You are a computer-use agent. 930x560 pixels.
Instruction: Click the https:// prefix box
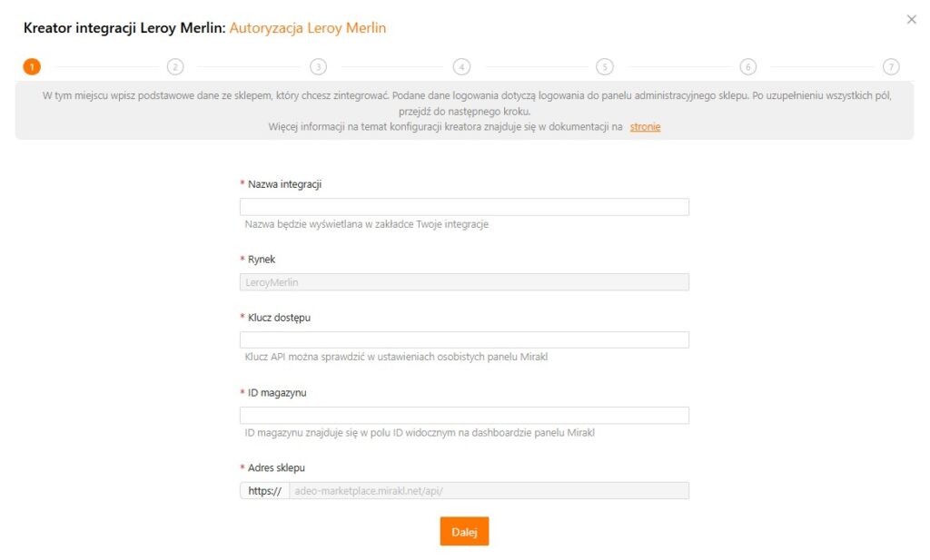[x=264, y=491]
